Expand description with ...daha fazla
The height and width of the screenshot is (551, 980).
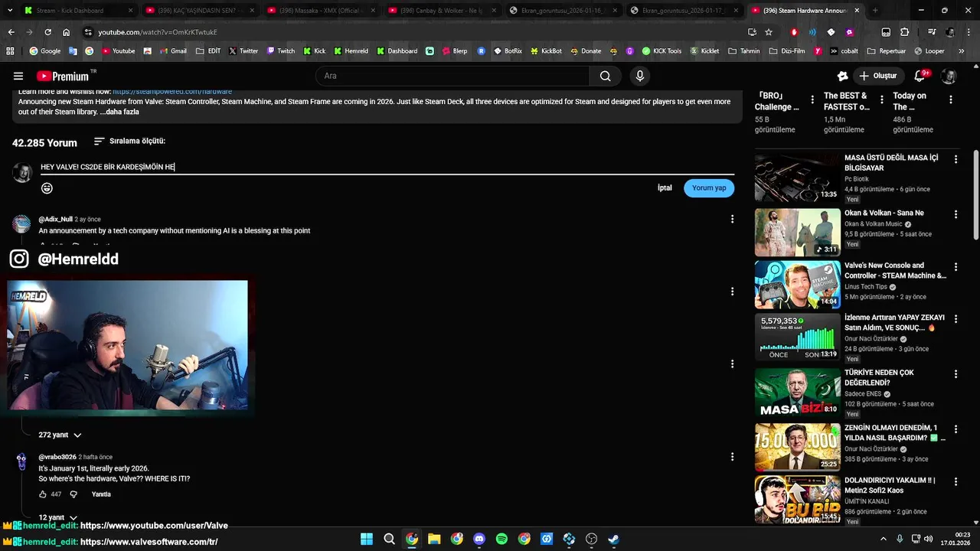119,112
